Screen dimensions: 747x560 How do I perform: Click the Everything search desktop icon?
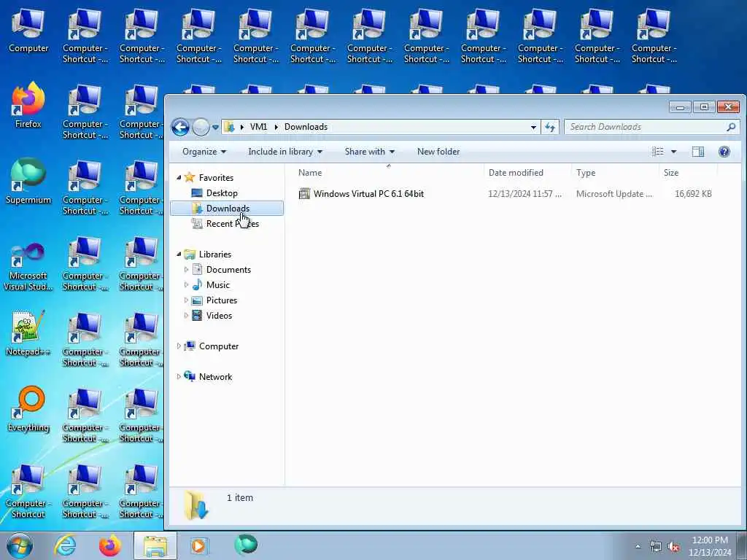click(x=28, y=402)
